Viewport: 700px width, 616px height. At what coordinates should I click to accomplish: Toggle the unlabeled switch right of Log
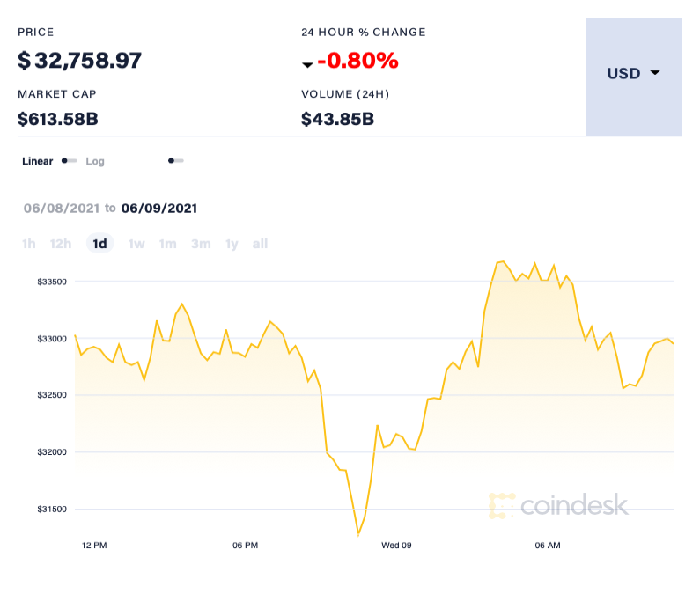tap(175, 161)
